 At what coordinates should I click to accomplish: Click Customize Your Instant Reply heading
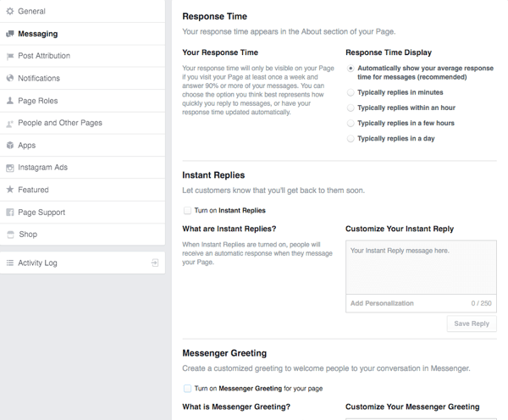coord(400,229)
